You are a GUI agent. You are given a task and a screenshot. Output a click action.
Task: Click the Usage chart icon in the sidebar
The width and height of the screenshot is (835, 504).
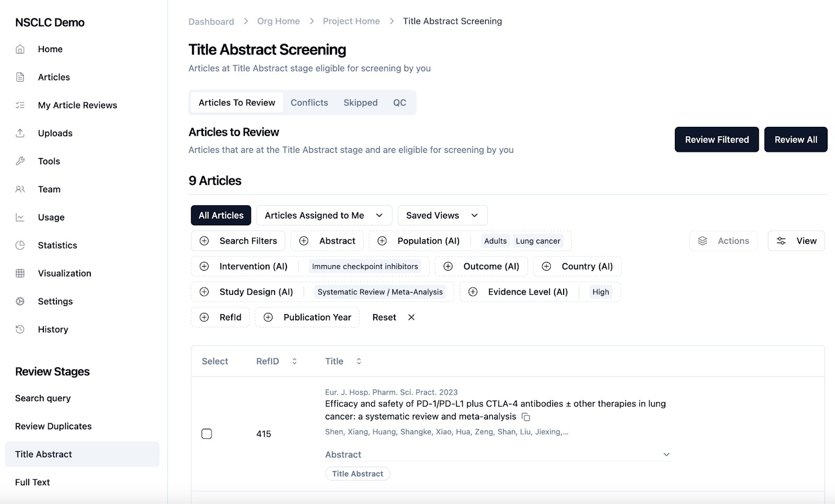(x=20, y=218)
